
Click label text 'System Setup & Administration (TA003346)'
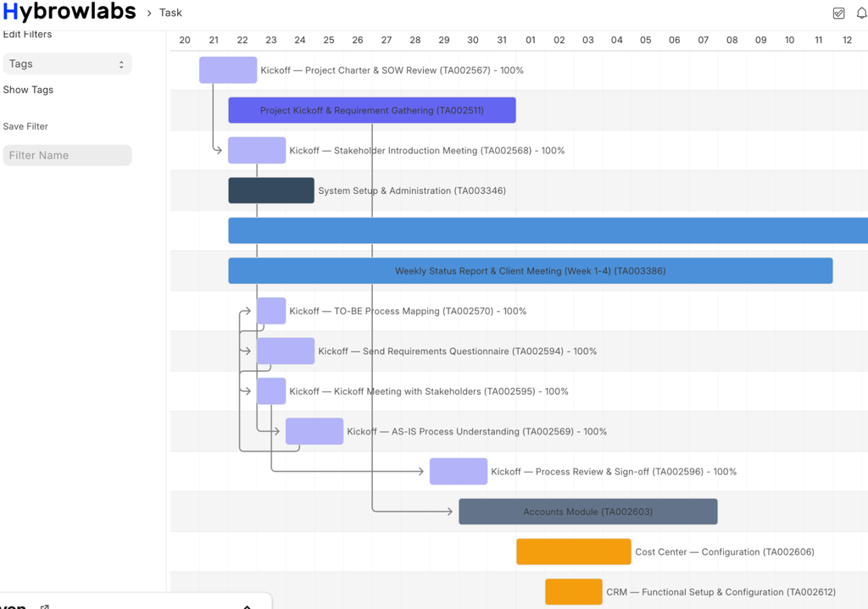[x=412, y=191]
